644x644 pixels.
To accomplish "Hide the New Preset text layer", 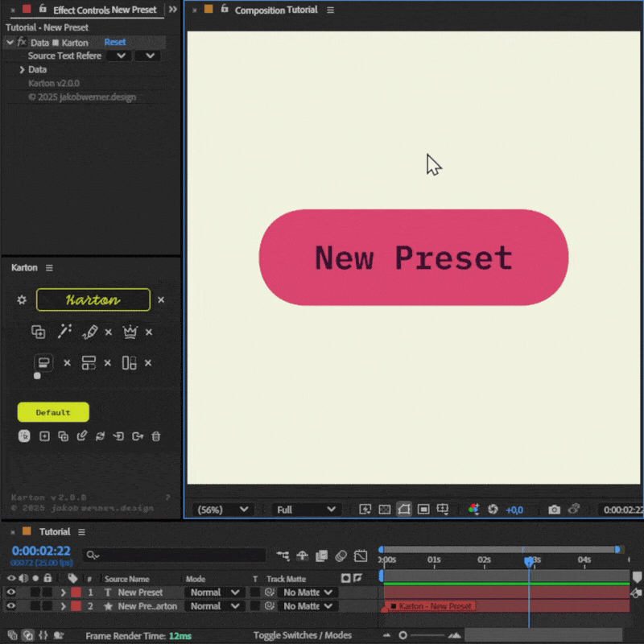I will [x=11, y=592].
